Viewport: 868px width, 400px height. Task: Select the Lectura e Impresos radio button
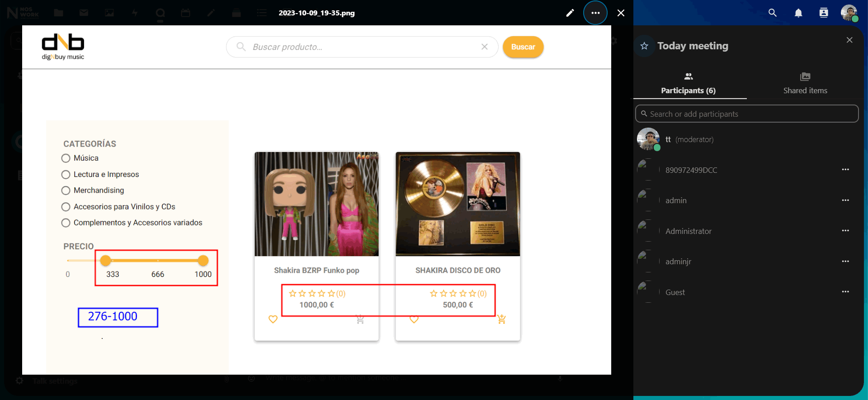click(x=66, y=174)
